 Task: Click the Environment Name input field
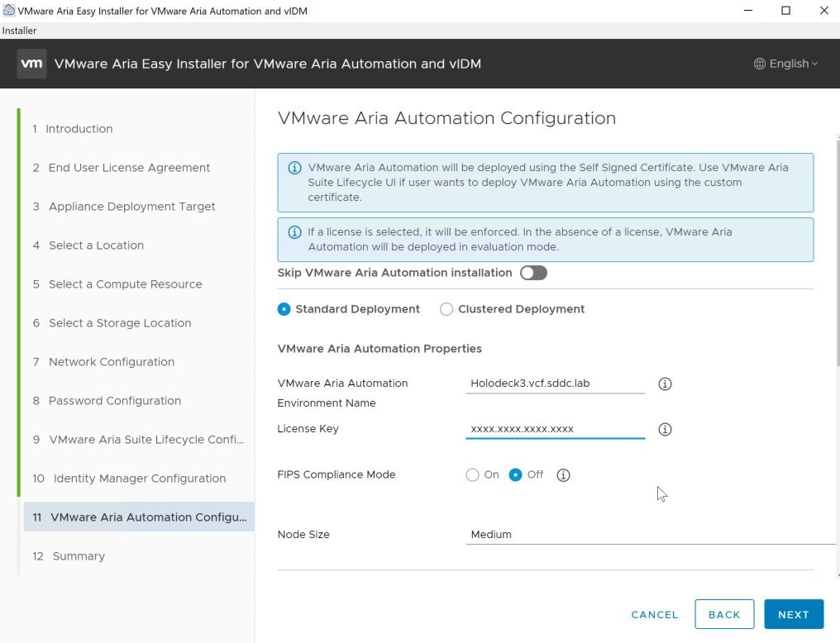pos(555,383)
